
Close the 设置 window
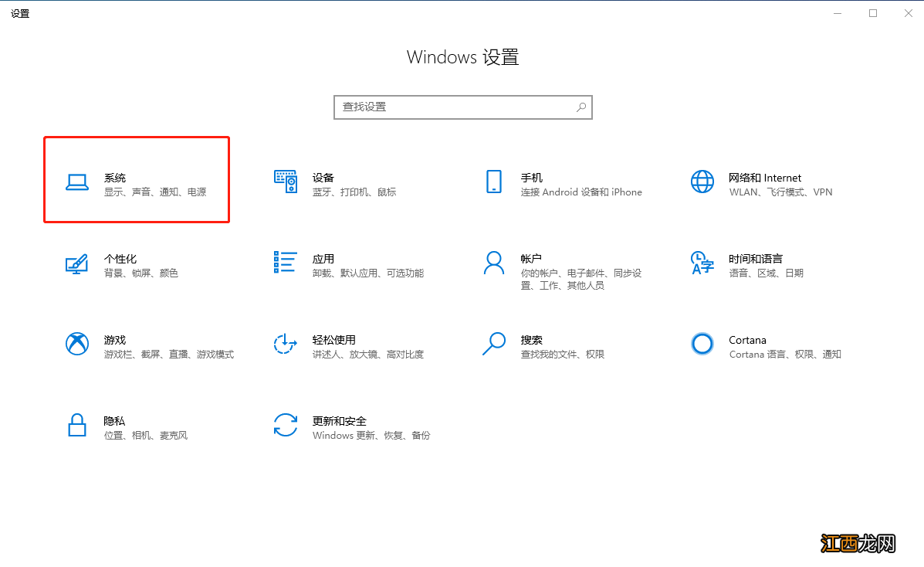coord(908,13)
